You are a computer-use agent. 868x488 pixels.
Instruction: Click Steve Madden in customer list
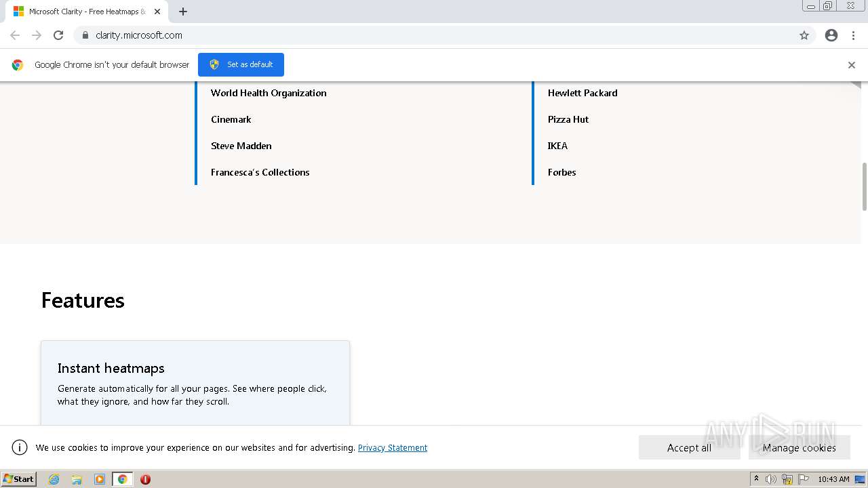(241, 146)
